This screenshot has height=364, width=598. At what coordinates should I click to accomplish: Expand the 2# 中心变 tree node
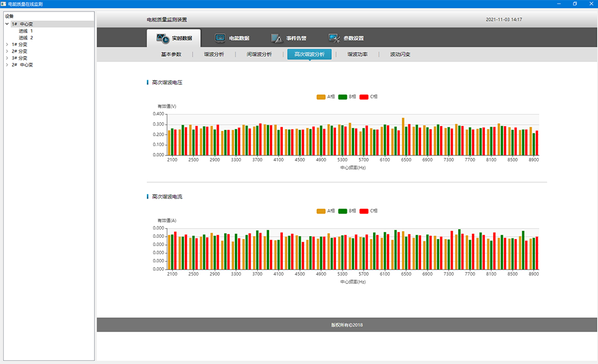[x=7, y=65]
